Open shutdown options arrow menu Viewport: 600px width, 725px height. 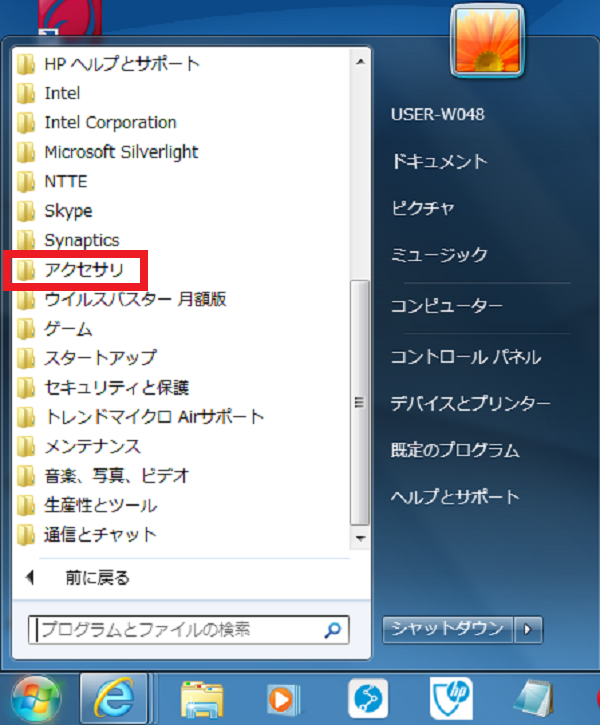tap(527, 629)
